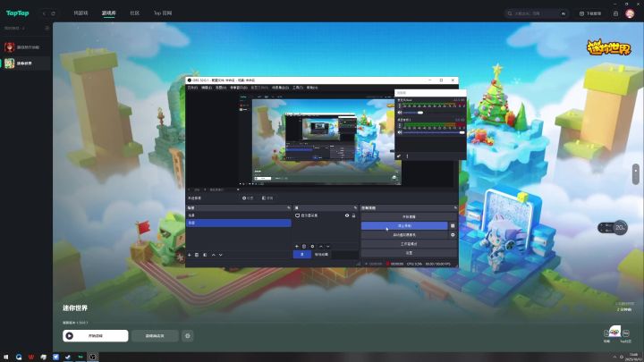Mute the first audio mixer channel
Image resolution: width=644 pixels, height=362 pixels.
point(400,113)
